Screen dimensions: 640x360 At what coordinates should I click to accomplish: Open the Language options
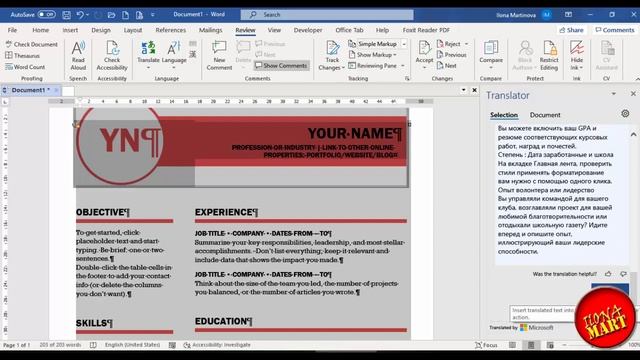click(x=174, y=56)
